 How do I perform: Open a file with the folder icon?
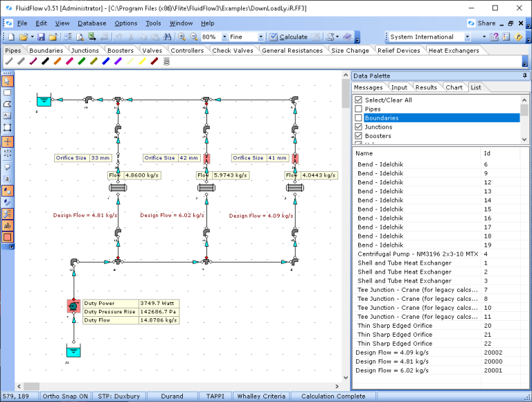click(x=23, y=37)
